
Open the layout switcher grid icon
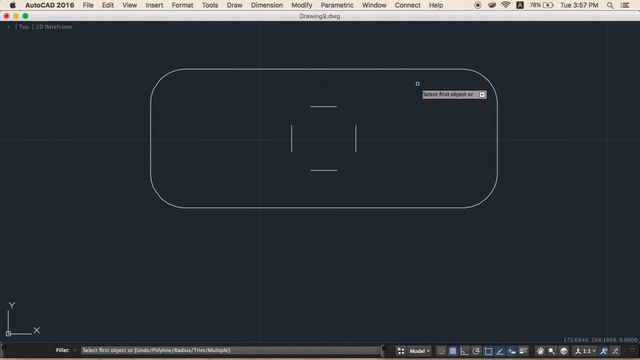coord(401,351)
